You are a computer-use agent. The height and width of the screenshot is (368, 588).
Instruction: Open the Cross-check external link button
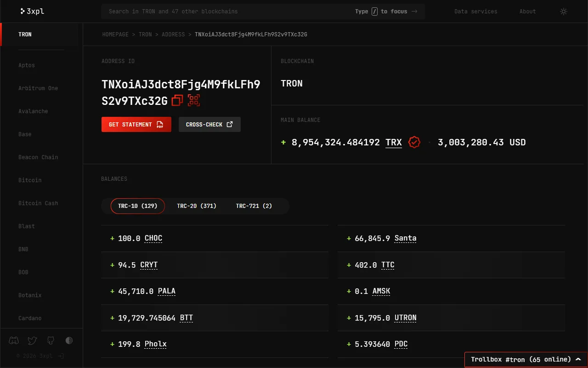[209, 124]
